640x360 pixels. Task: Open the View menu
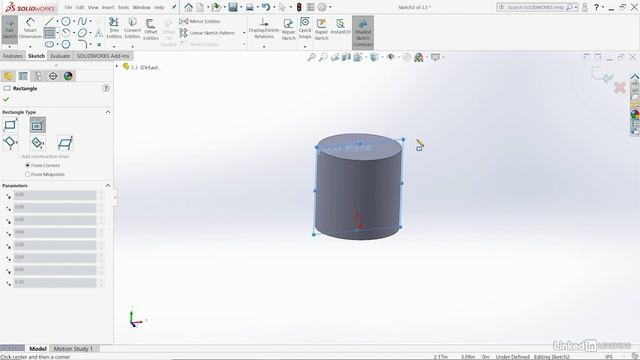tap(93, 7)
